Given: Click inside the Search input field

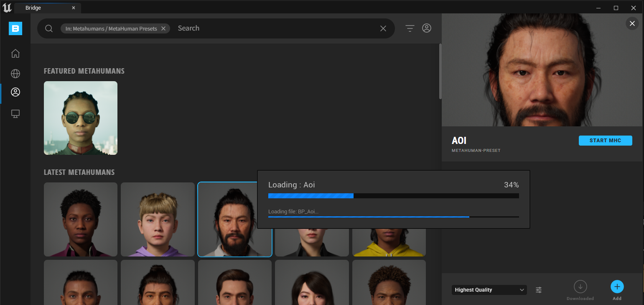Looking at the screenshot, I should click(276, 28).
